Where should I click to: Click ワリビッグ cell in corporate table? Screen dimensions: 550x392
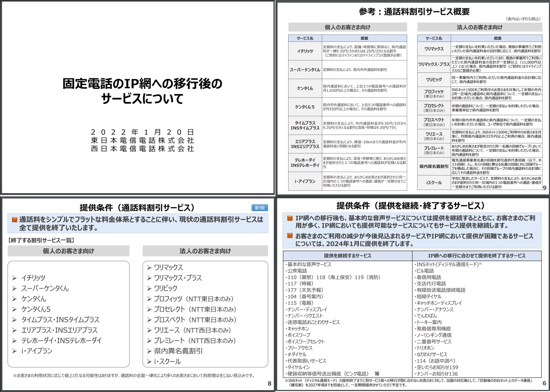(434, 79)
